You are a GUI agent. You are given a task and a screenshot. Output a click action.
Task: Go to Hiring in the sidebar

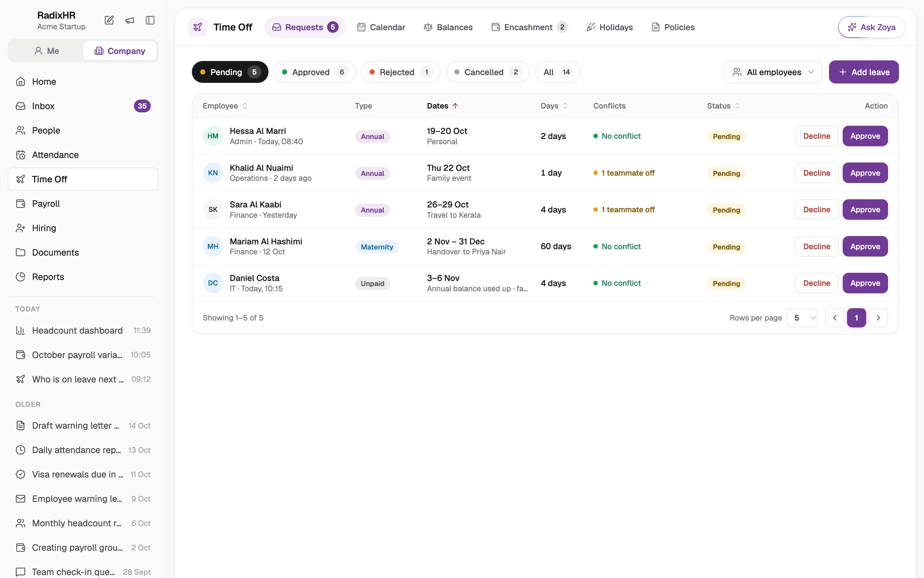(83, 228)
